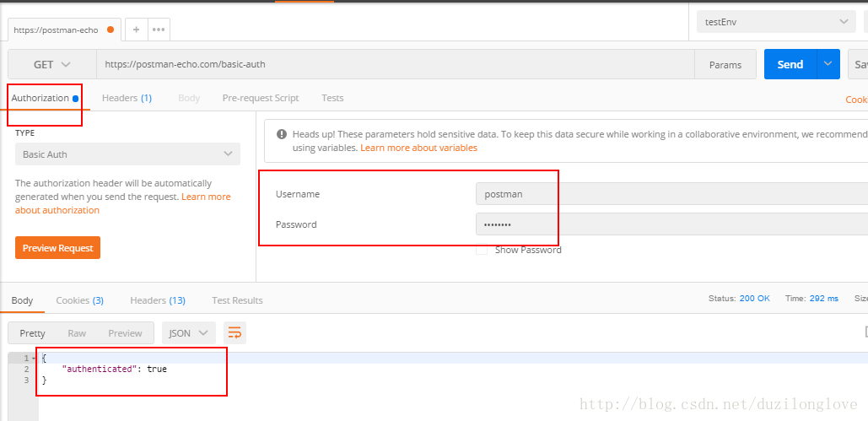Select the response Body tab
Image resolution: width=868 pixels, height=421 pixels.
22,300
